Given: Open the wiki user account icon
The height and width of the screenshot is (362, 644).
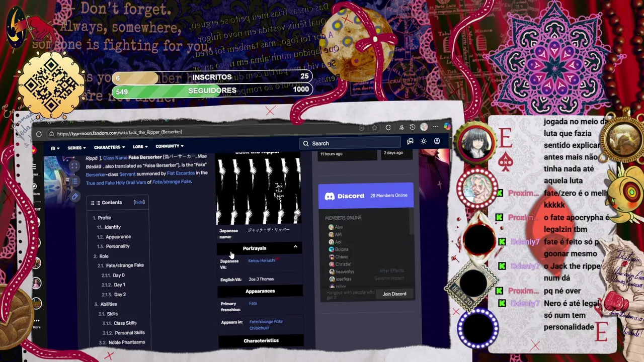Looking at the screenshot, I should [x=437, y=141].
